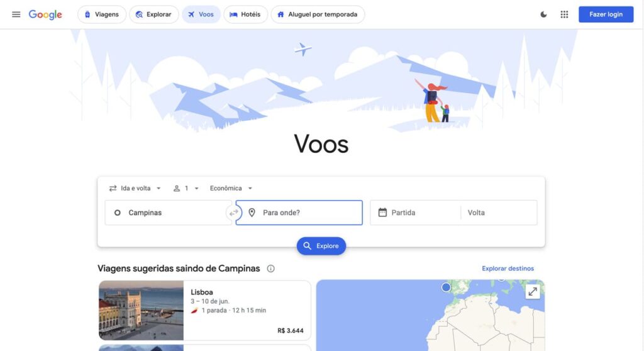Open the Econômica class dropdown

(x=231, y=188)
